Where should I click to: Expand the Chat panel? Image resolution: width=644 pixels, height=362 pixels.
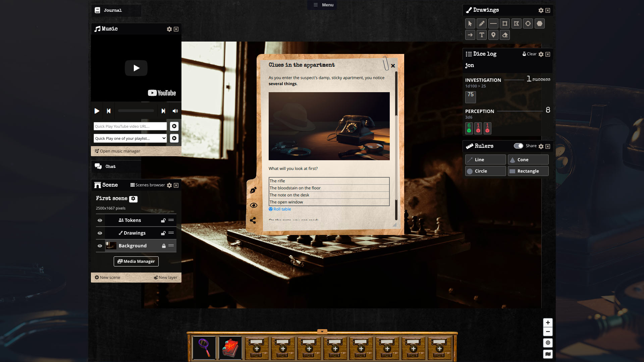[x=110, y=167]
